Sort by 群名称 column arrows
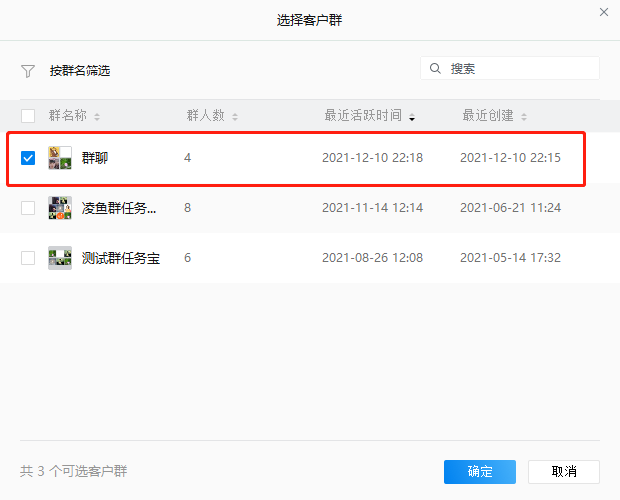Screen dimensions: 620x500 coord(97,117)
